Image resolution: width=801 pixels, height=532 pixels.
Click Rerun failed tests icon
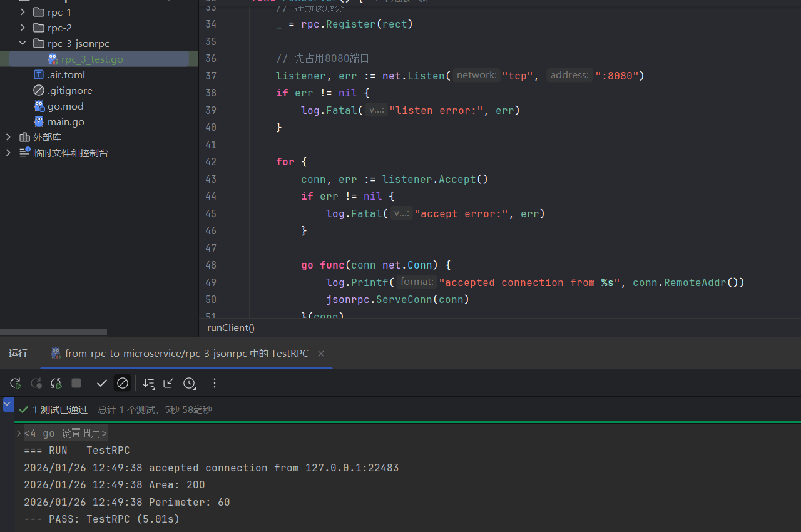(x=36, y=383)
